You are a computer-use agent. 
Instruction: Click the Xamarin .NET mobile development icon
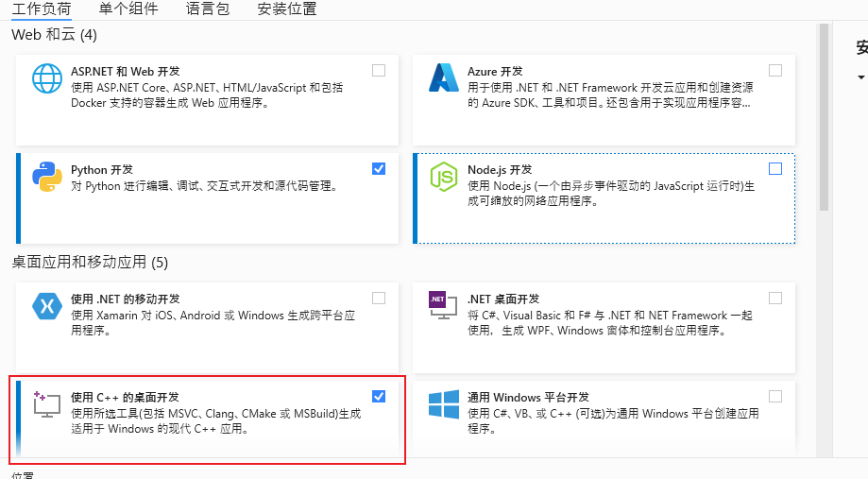(x=46, y=305)
